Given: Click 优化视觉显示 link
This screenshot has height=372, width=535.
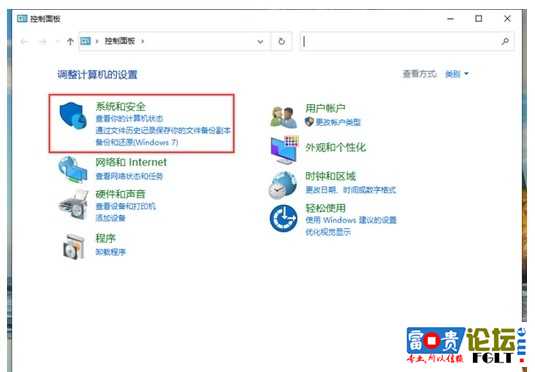Looking at the screenshot, I should (x=328, y=232).
